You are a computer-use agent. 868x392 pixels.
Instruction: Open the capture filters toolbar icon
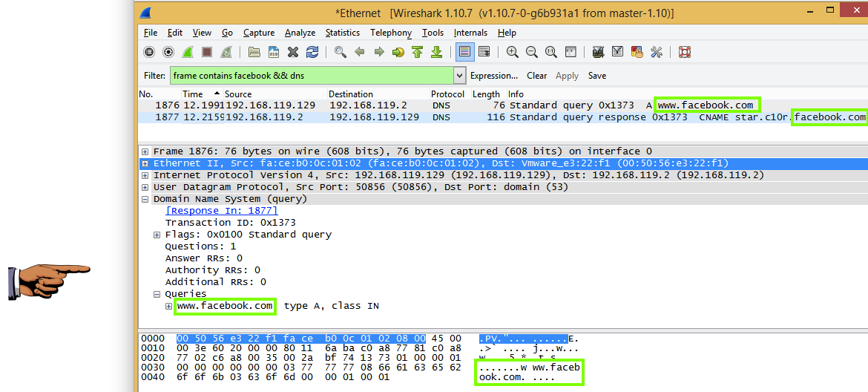(x=598, y=52)
